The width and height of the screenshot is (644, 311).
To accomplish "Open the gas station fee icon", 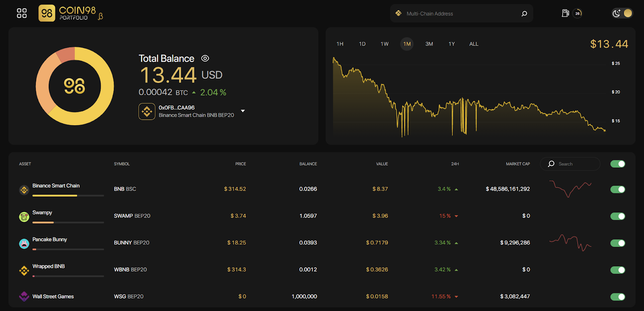I will click(x=565, y=13).
